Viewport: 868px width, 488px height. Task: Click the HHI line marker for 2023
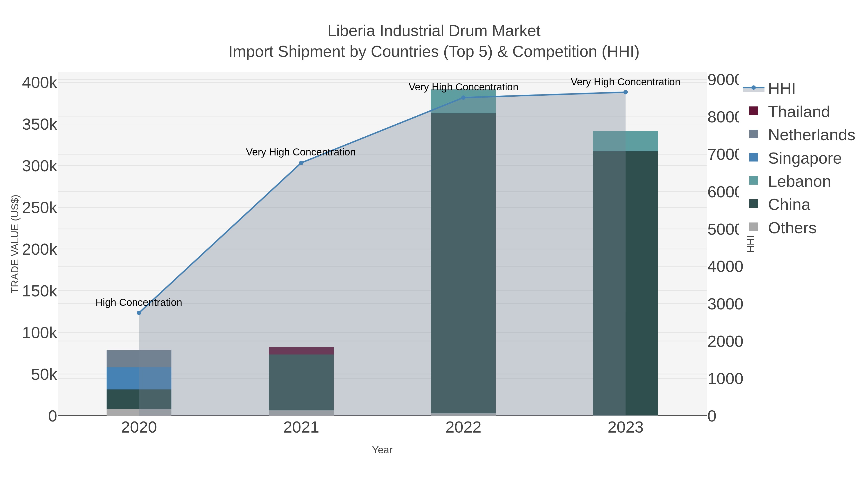(625, 92)
